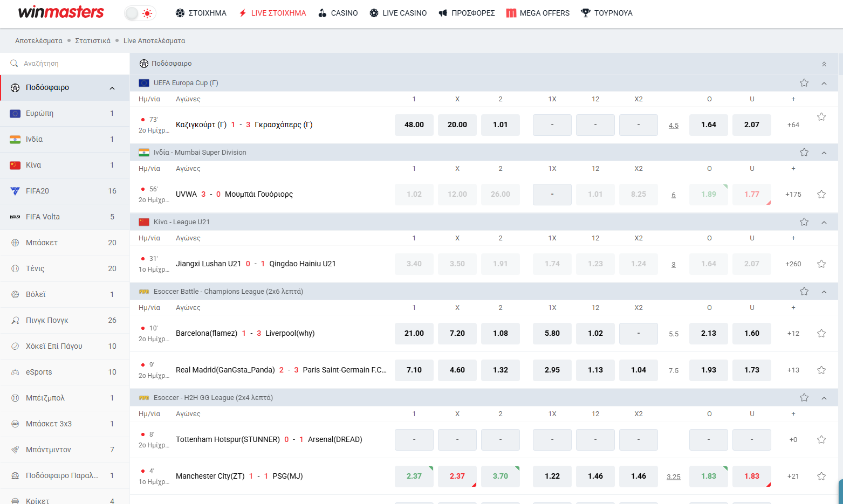The width and height of the screenshot is (843, 504).
Task: Collapse the Ποδόσφαιρο sidebar category
Action: click(x=112, y=87)
